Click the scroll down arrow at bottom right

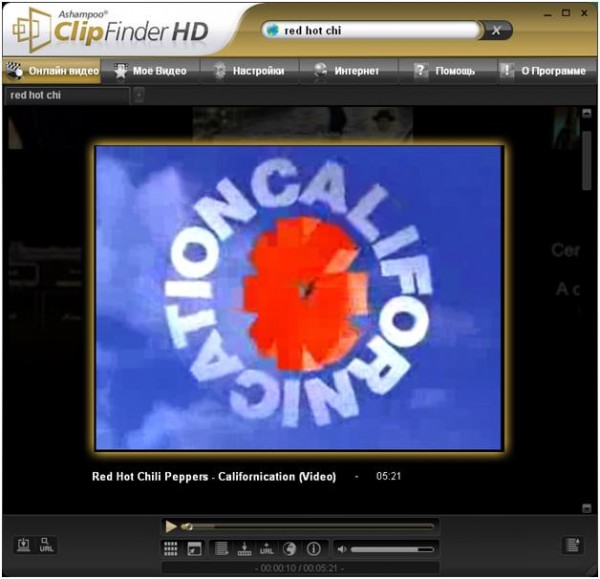(x=587, y=508)
